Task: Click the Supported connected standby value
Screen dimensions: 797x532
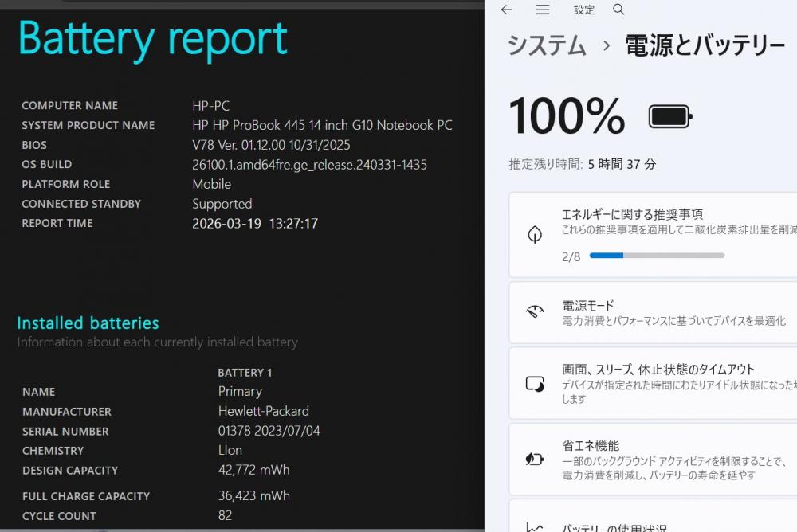Action: [222, 204]
